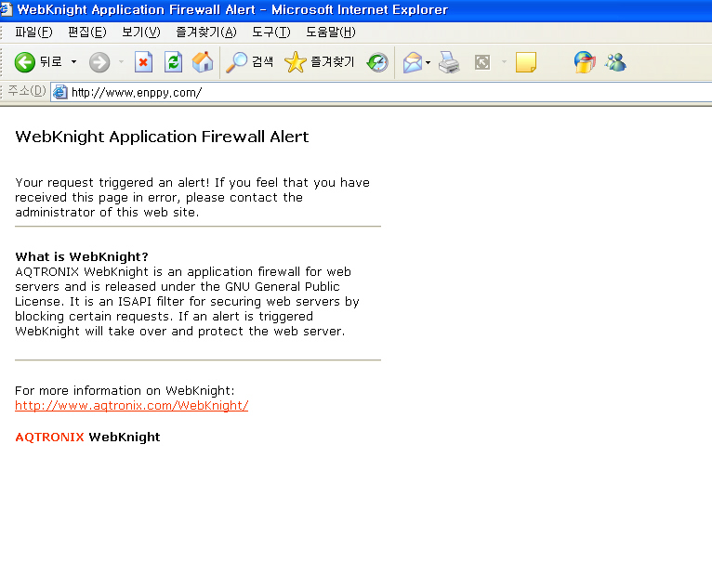Open the Mail envelope icon
712x588 pixels.
coord(413,62)
